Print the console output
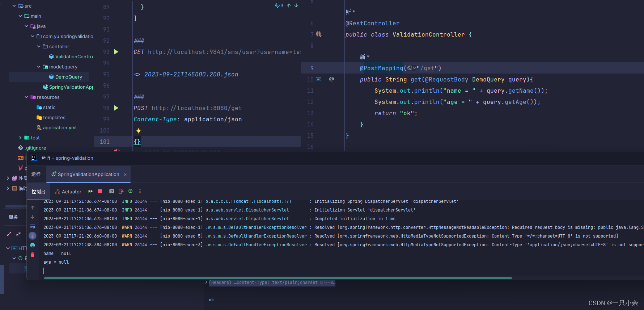The height and width of the screenshot is (310, 644). click(x=33, y=245)
